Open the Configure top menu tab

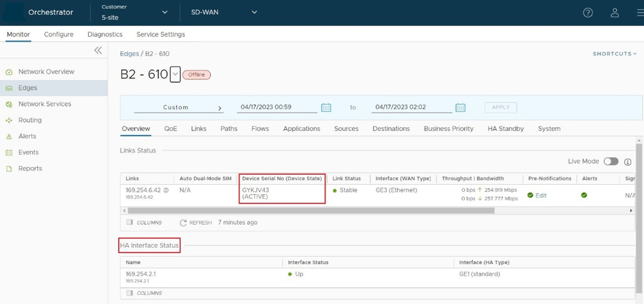pos(59,34)
